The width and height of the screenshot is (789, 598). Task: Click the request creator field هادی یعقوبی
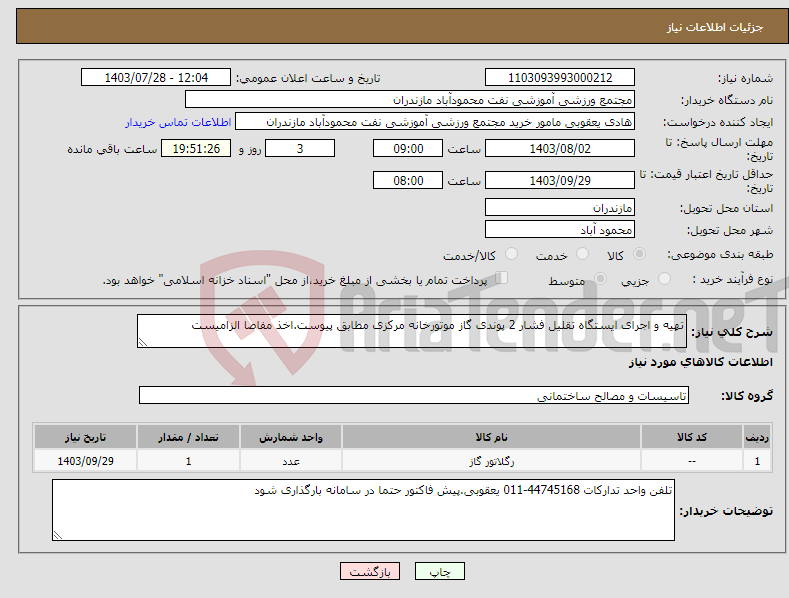pyautogui.click(x=435, y=122)
